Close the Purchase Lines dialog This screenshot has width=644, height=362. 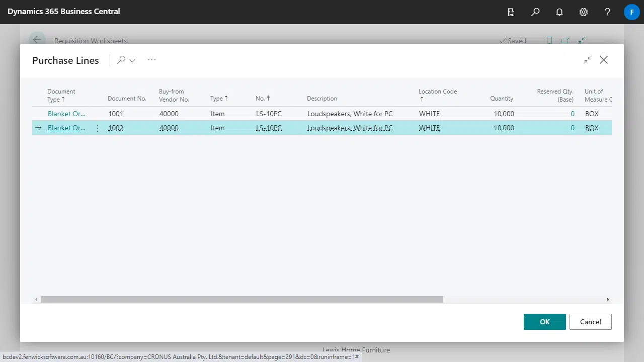pos(604,60)
